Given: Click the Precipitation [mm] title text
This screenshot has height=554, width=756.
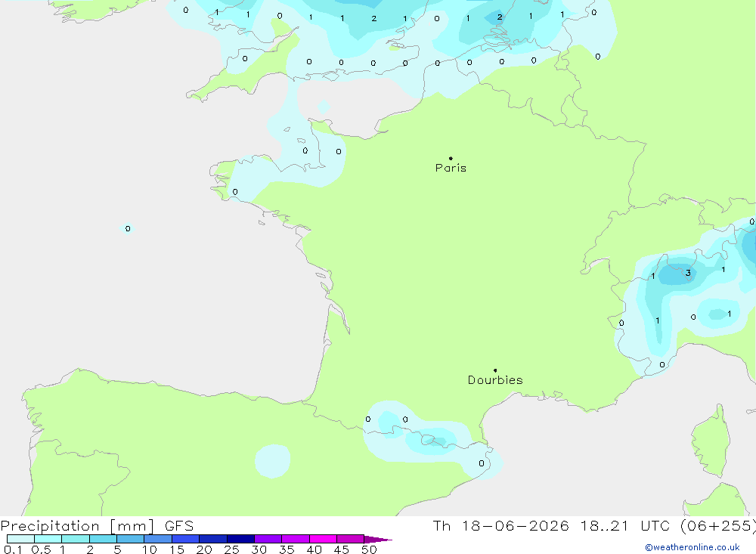Looking at the screenshot, I should (x=77, y=526).
